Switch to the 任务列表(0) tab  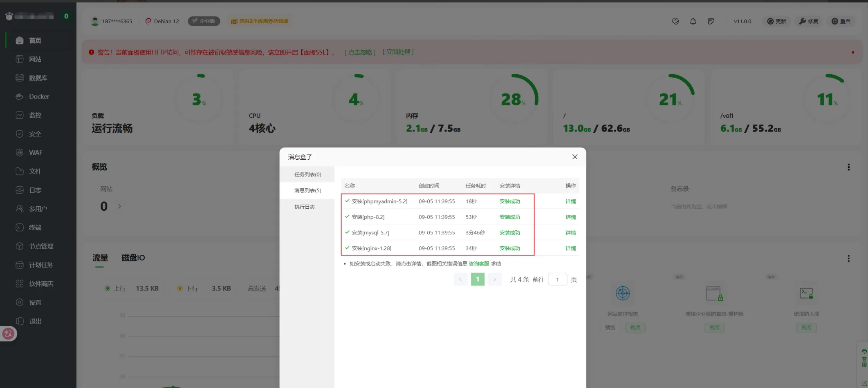(x=307, y=174)
